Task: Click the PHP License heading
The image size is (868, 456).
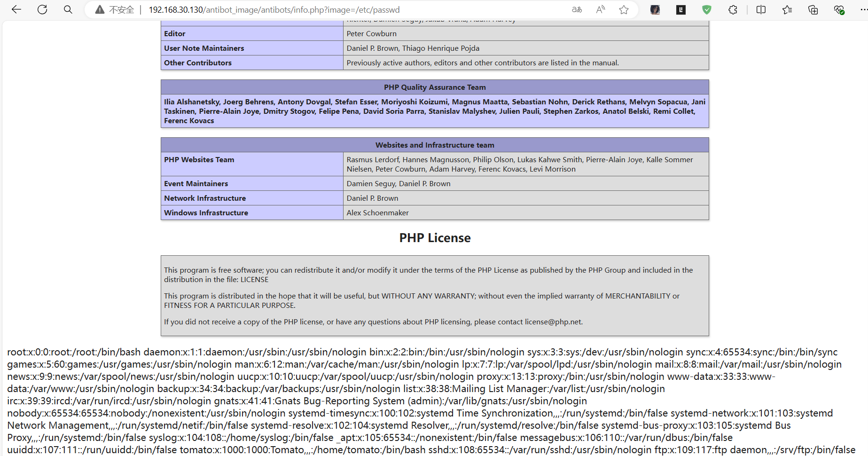Action: [435, 238]
